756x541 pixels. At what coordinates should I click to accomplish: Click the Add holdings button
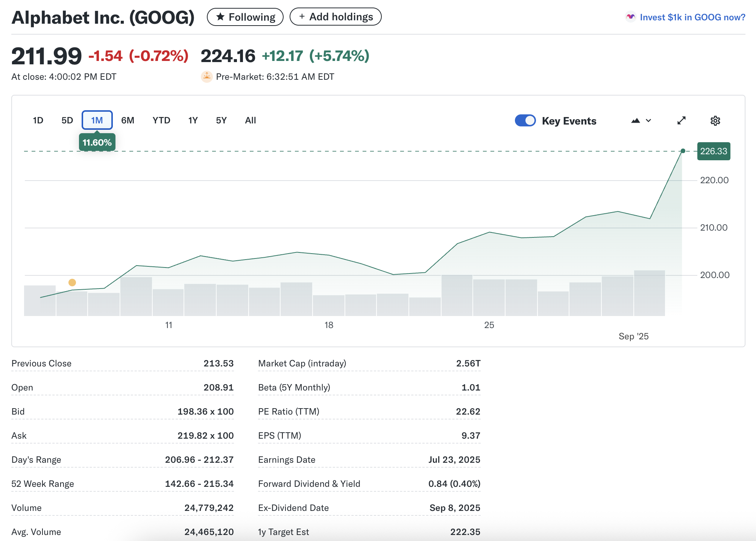click(335, 17)
